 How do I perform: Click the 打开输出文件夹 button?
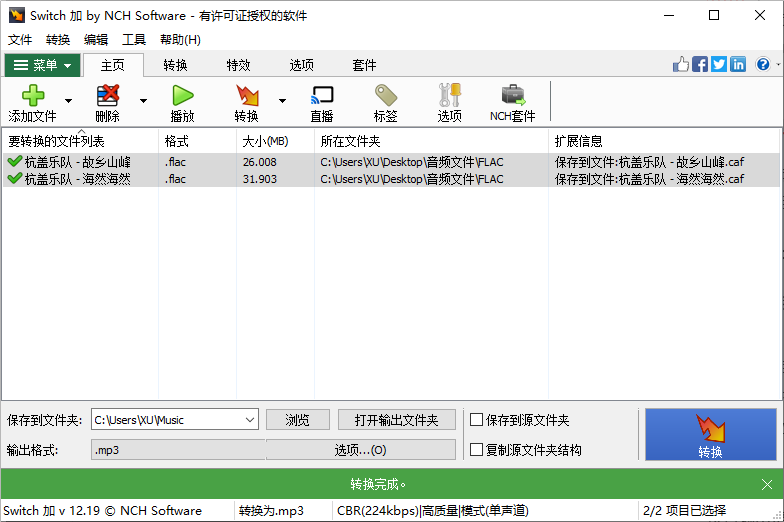point(396,420)
